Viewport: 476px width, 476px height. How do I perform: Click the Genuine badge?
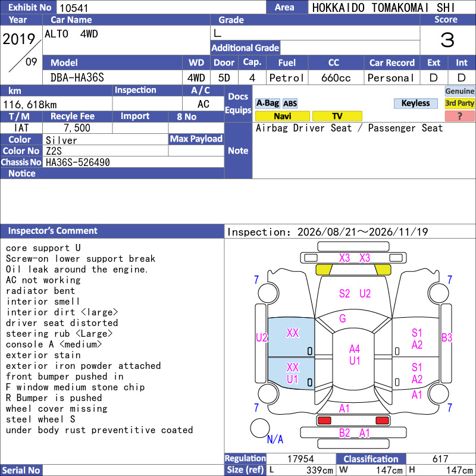pyautogui.click(x=459, y=91)
